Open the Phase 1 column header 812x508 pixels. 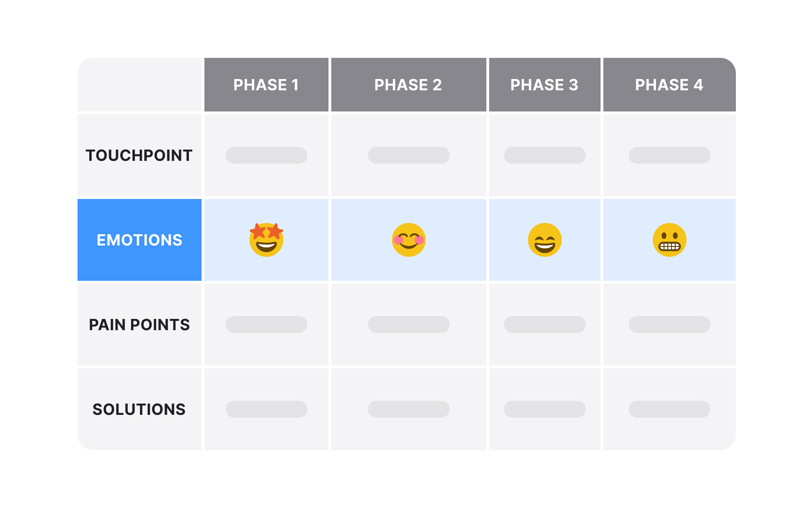(266, 85)
